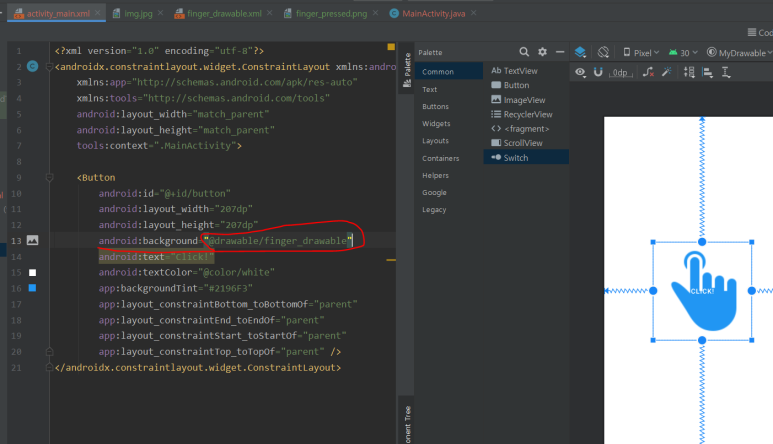Open the guidelines tool icon
This screenshot has width=773, height=444.
click(x=726, y=72)
